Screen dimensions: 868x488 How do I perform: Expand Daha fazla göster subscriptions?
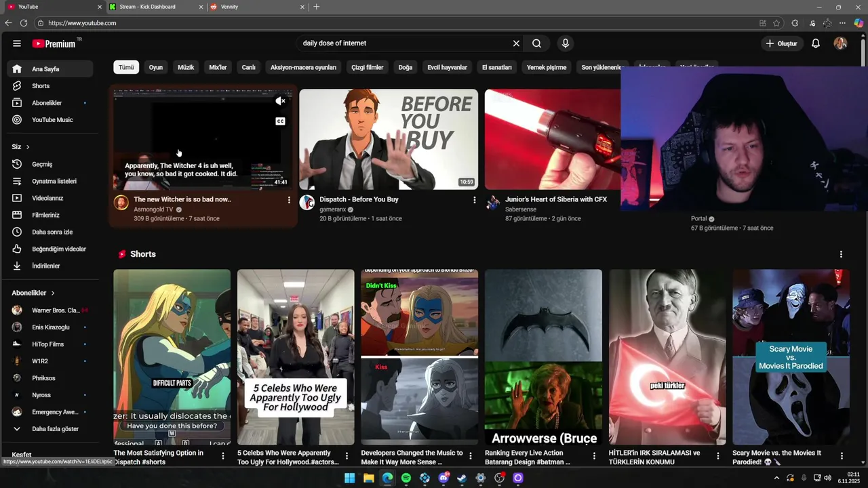coord(50,429)
